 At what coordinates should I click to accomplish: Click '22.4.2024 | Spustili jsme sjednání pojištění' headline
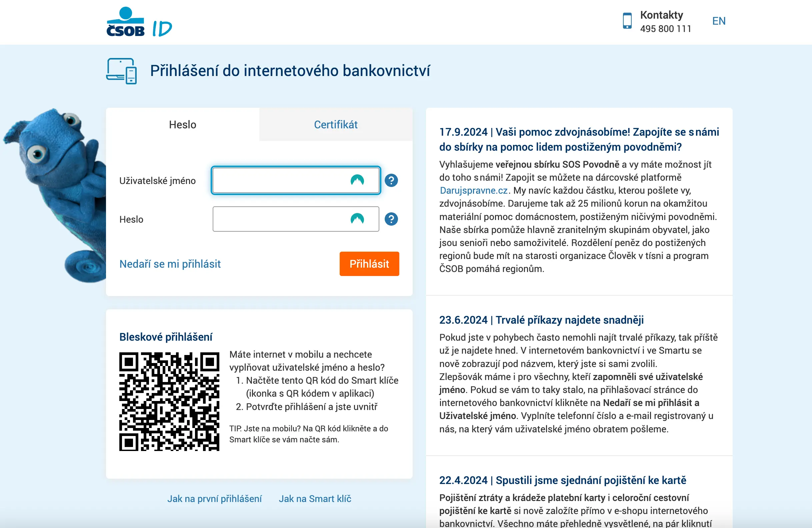tap(563, 480)
